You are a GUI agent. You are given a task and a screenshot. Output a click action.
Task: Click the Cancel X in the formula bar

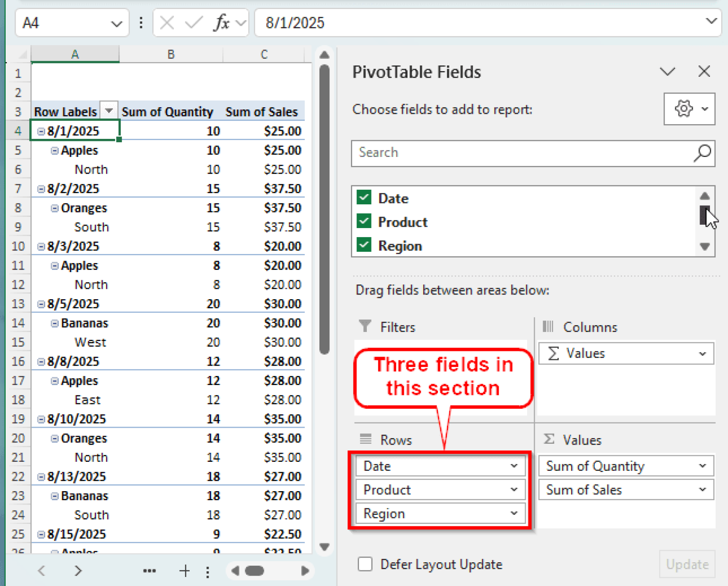[167, 22]
